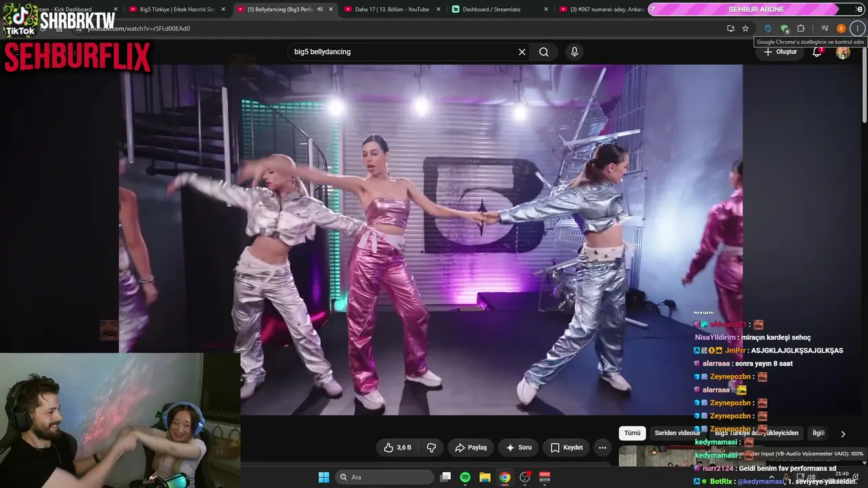The width and height of the screenshot is (868, 488).
Task: Click the Chrome address bar URL
Action: (x=139, y=28)
